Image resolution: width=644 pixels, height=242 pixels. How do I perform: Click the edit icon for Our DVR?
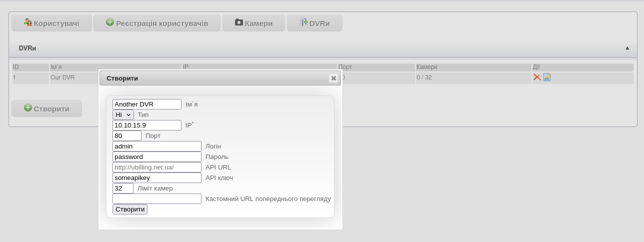(547, 77)
